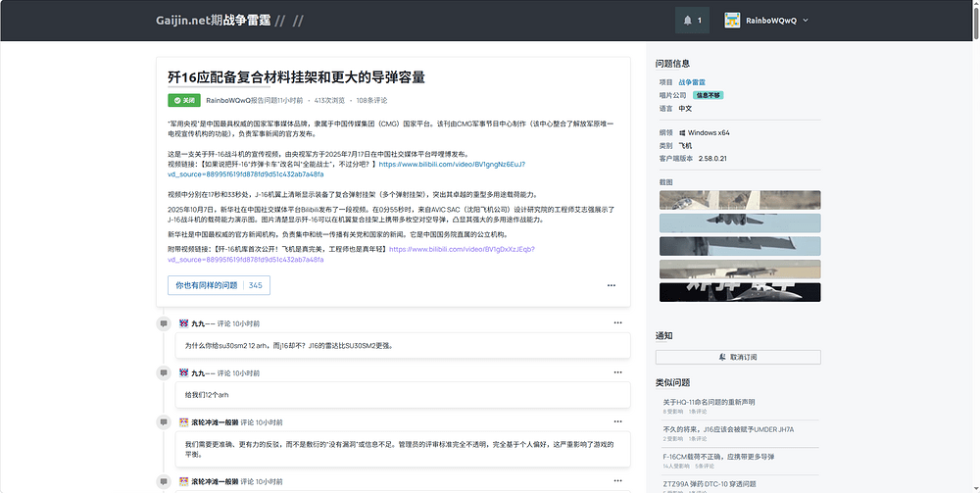Open more options for the '给我们12个arh' comment
980x493 pixels.
tap(617, 372)
